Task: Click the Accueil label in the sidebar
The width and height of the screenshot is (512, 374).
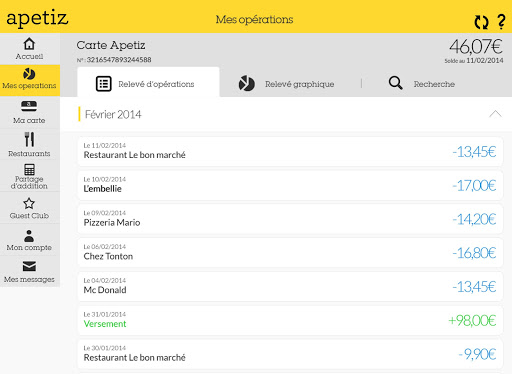Action: tap(29, 56)
